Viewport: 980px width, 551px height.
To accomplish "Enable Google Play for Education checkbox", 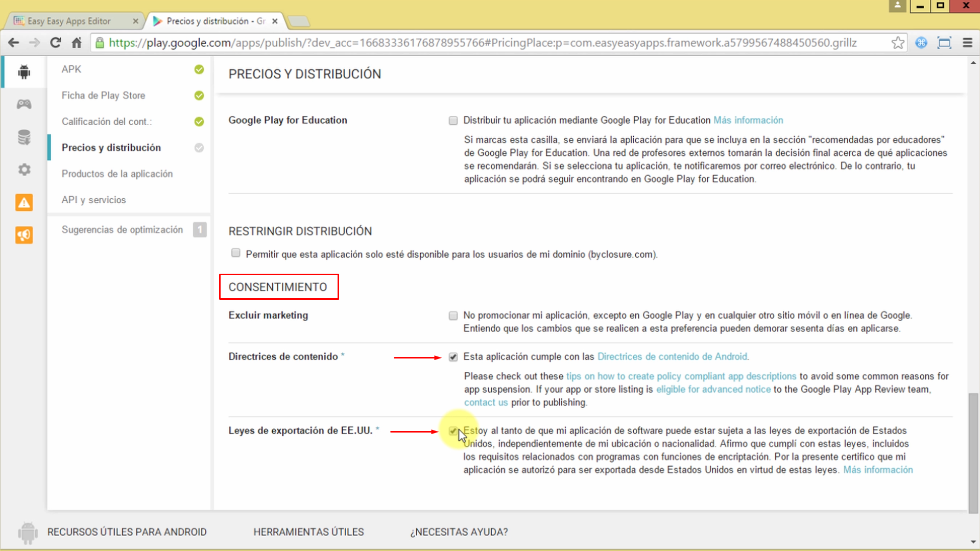I will 453,121.
